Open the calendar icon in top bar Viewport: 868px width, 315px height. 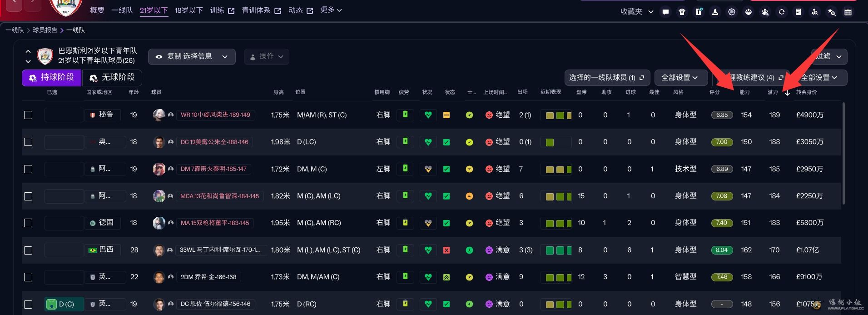click(848, 12)
